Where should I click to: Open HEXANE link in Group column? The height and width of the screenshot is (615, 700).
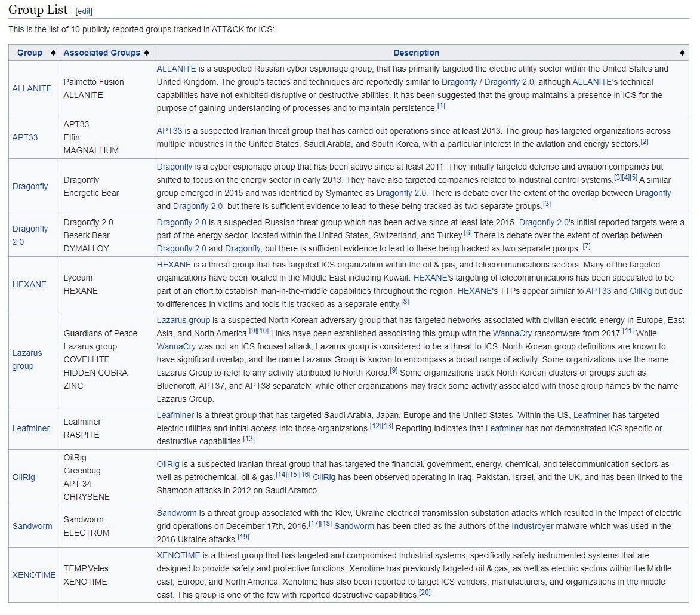pos(29,284)
